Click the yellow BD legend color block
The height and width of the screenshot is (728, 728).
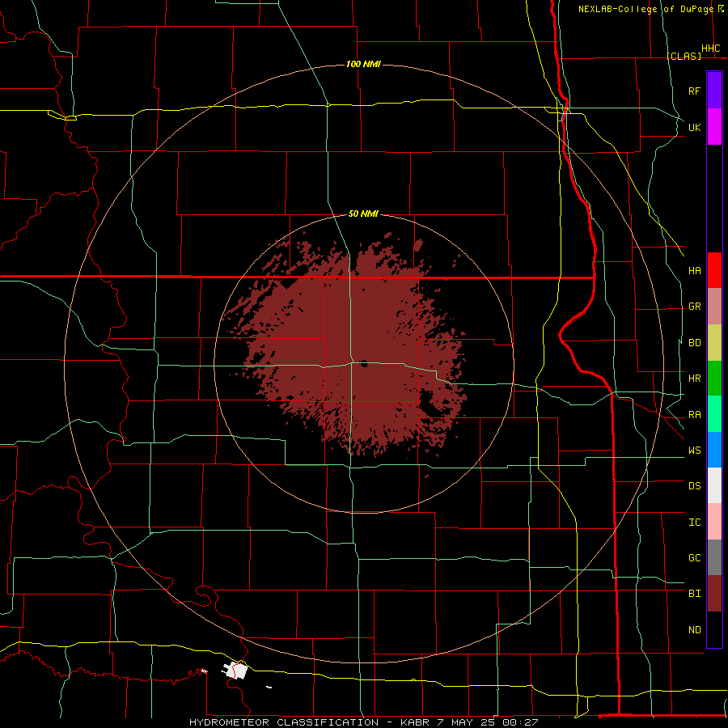coord(714,343)
